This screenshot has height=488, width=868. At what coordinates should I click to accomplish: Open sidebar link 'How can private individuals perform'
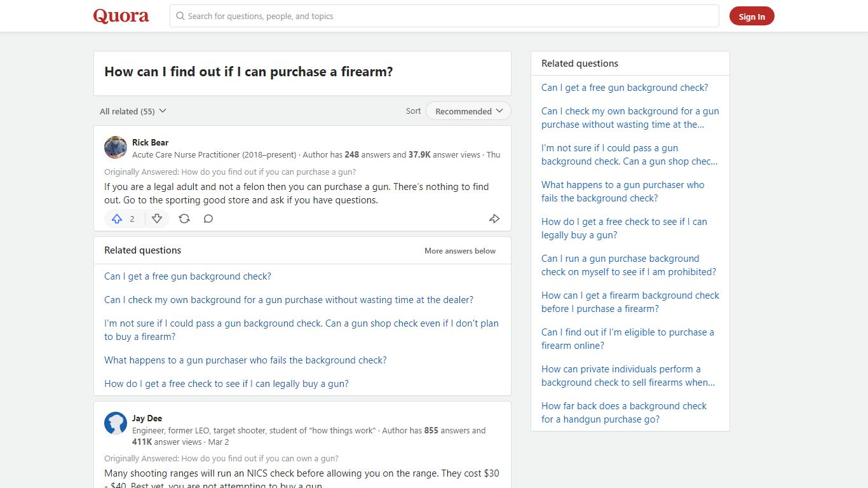pos(628,376)
